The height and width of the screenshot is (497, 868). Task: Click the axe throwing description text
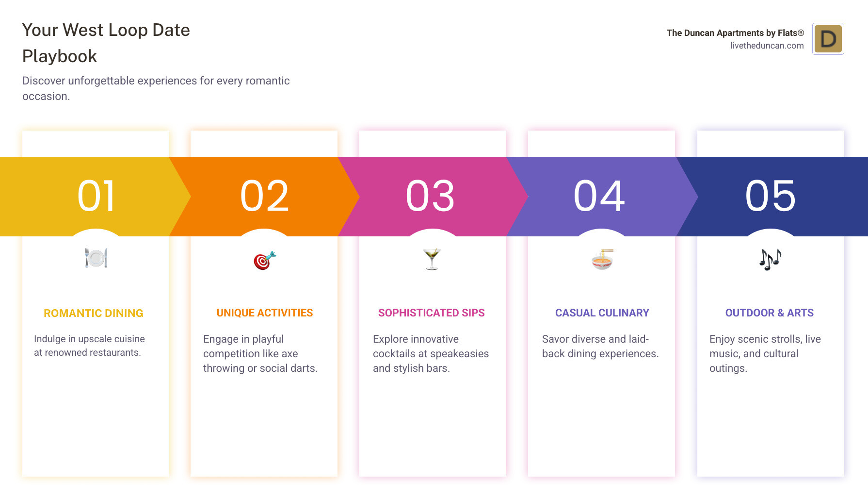pos(260,354)
